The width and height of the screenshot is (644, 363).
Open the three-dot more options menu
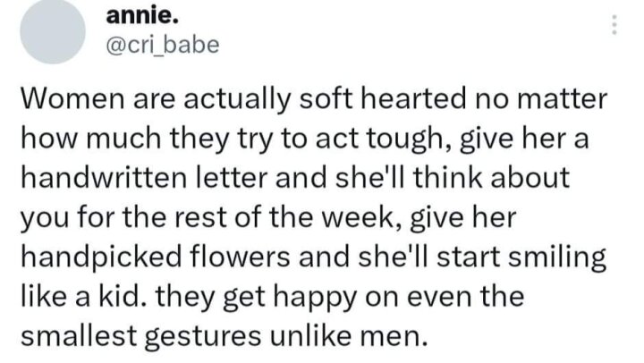click(614, 25)
